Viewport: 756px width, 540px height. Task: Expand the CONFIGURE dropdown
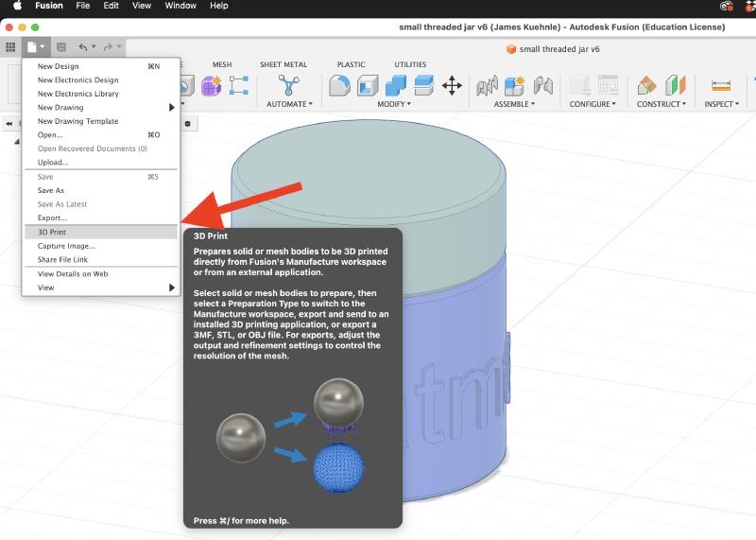tap(593, 104)
